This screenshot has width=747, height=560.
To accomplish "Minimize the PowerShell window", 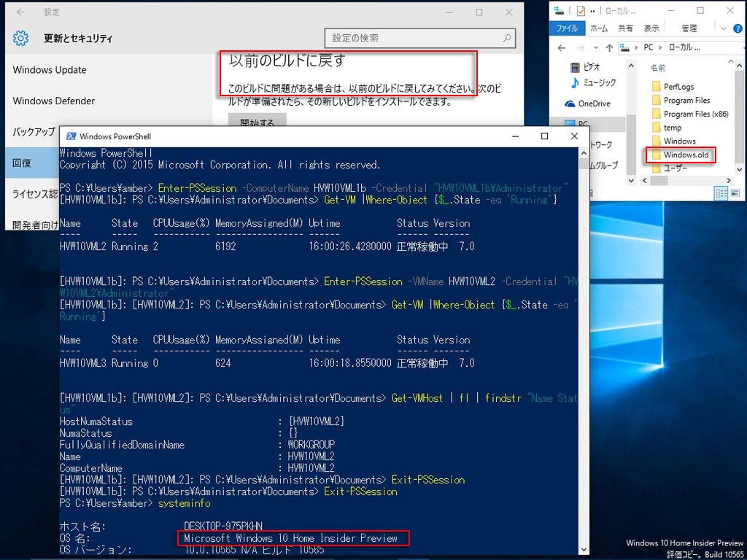I will (x=516, y=136).
